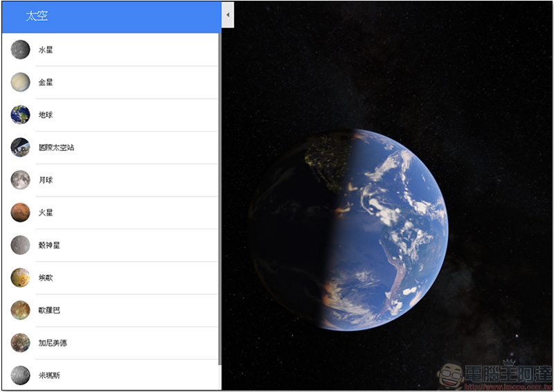The image size is (554, 392).
Task: Select the 火星 list entry text
Action: pos(46,213)
